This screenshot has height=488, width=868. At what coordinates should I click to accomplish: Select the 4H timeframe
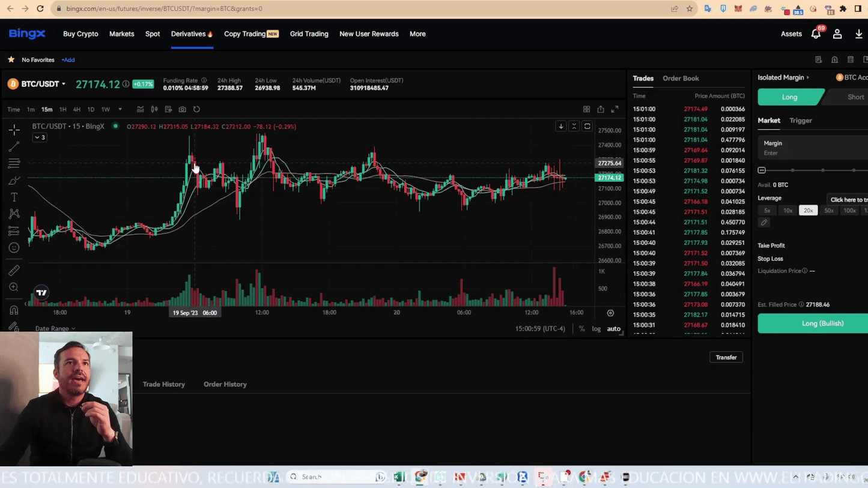pyautogui.click(x=76, y=109)
